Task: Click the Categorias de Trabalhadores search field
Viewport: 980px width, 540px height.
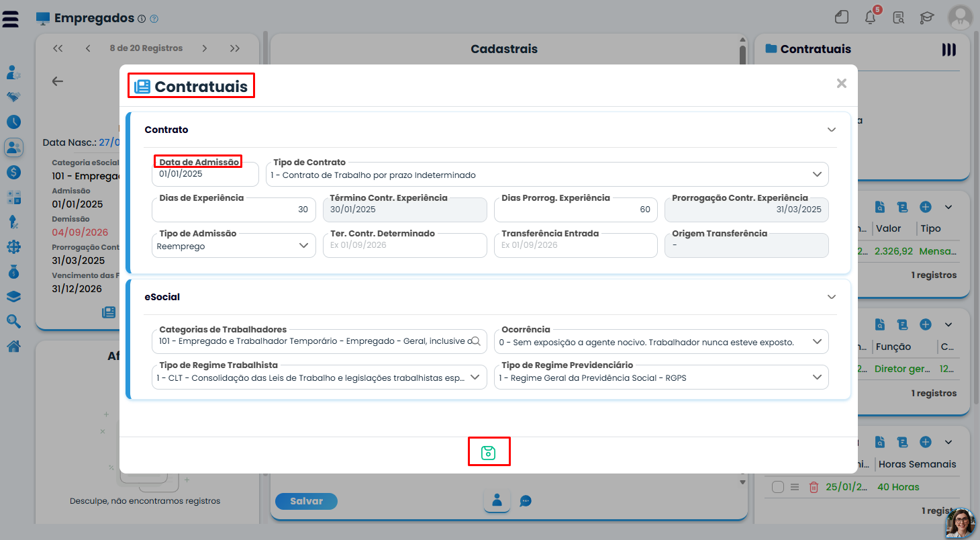Action: click(319, 342)
